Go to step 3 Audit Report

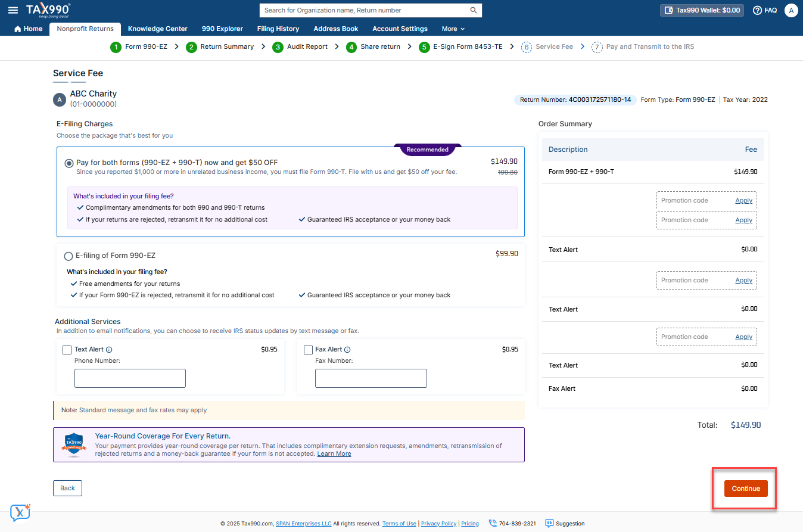pyautogui.click(x=300, y=47)
